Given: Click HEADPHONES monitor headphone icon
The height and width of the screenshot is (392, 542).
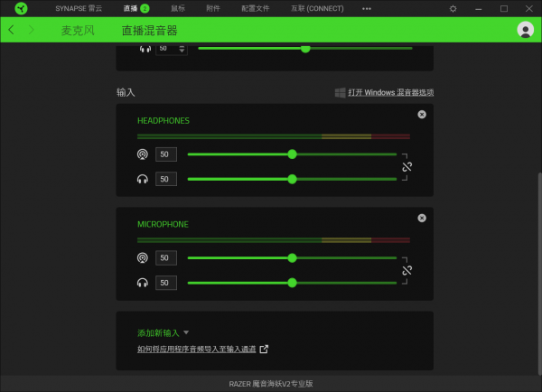Looking at the screenshot, I should coord(143,179).
